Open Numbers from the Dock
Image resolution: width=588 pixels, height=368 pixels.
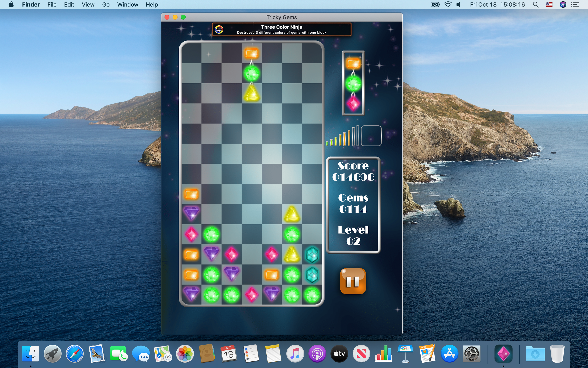point(383,353)
